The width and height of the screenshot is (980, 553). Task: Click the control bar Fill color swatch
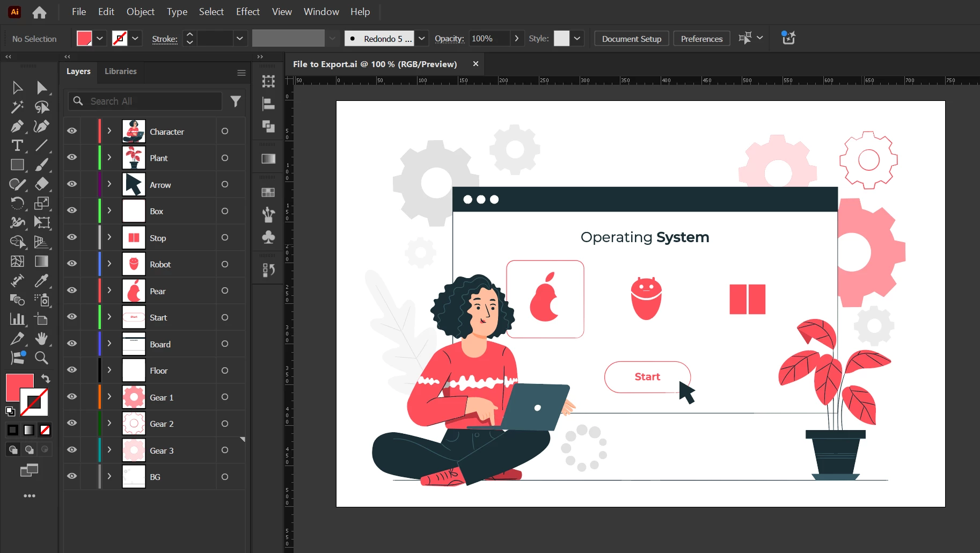point(84,39)
